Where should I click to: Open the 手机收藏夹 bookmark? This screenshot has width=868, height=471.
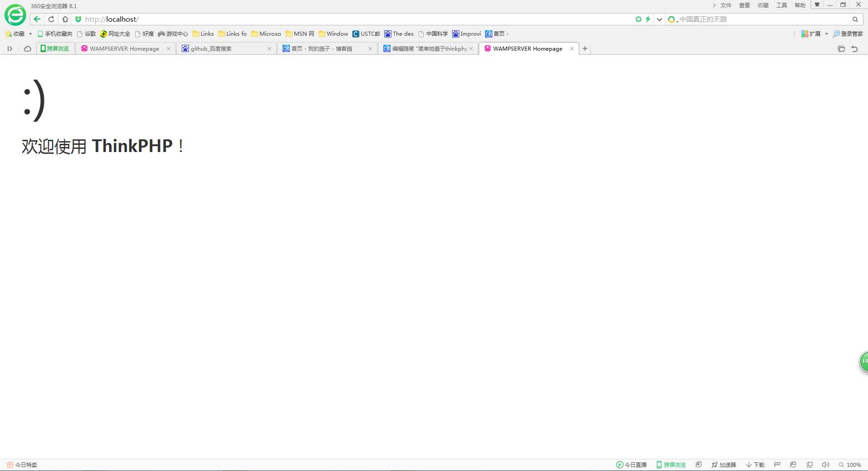pos(55,34)
